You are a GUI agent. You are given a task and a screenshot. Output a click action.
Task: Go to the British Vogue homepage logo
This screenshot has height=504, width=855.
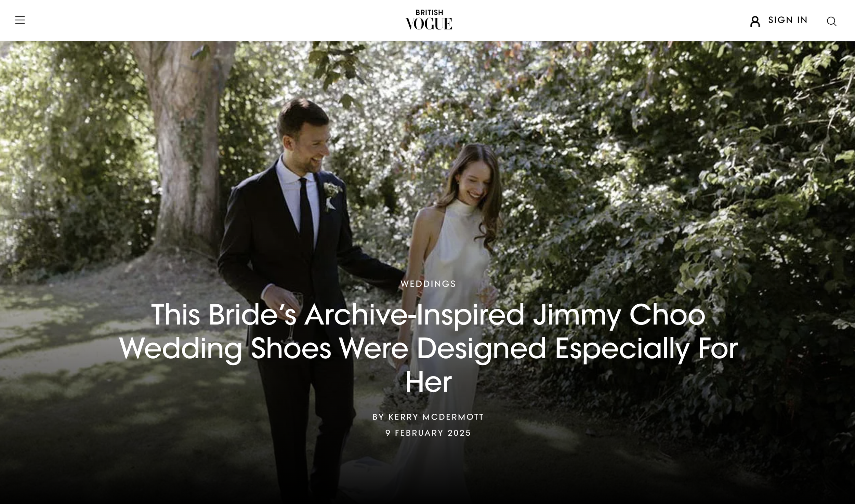coord(429,20)
